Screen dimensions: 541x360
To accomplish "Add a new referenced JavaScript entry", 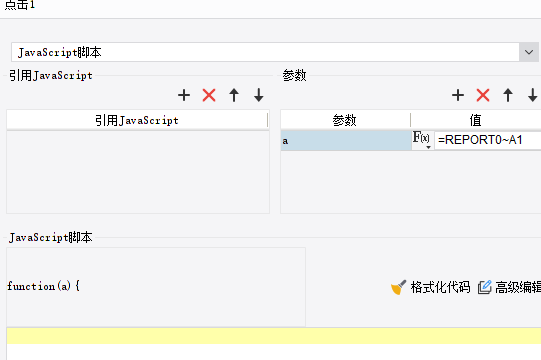I will (x=184, y=95).
